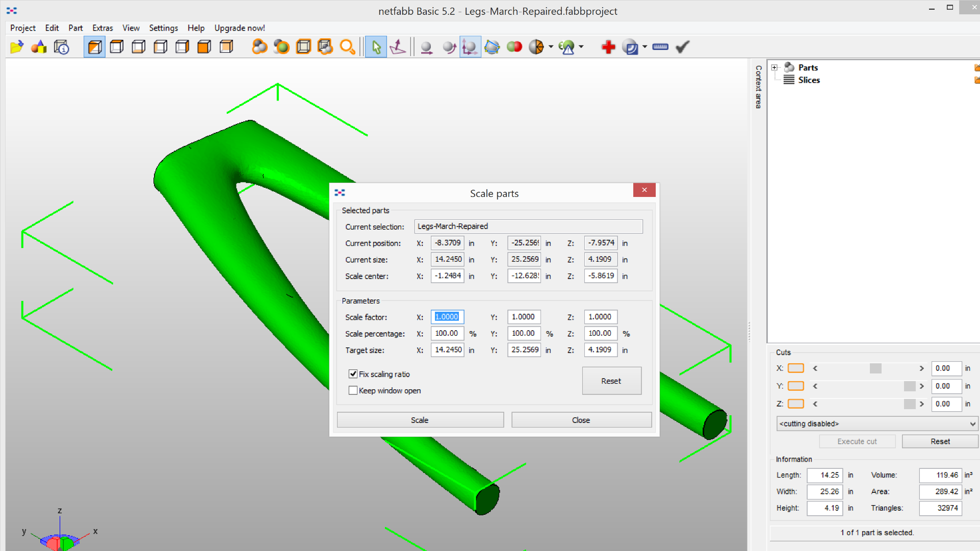Click the zoom to platform icon
980x551 pixels.
pyautogui.click(x=303, y=47)
